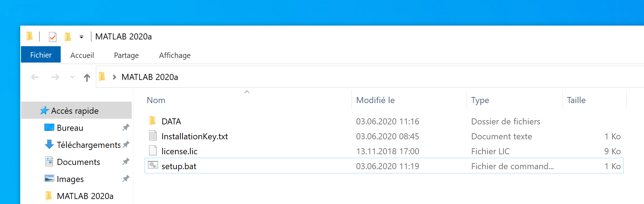Open Téléchargements in the sidebar
This screenshot has height=204, width=644.
point(88,145)
